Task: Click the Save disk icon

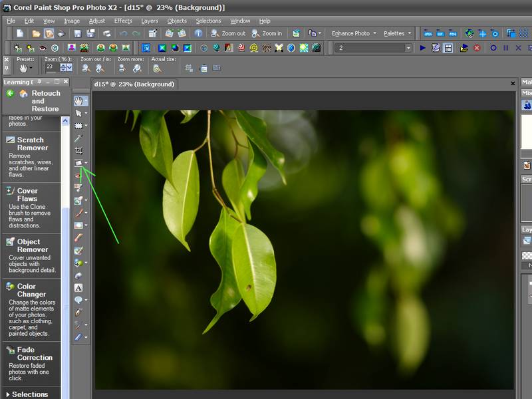Action: pos(76,33)
